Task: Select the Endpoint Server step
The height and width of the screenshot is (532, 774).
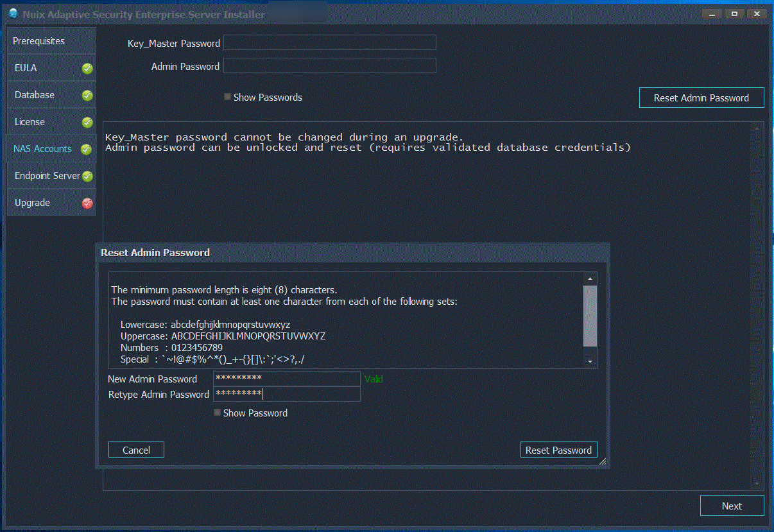Action: pos(51,176)
